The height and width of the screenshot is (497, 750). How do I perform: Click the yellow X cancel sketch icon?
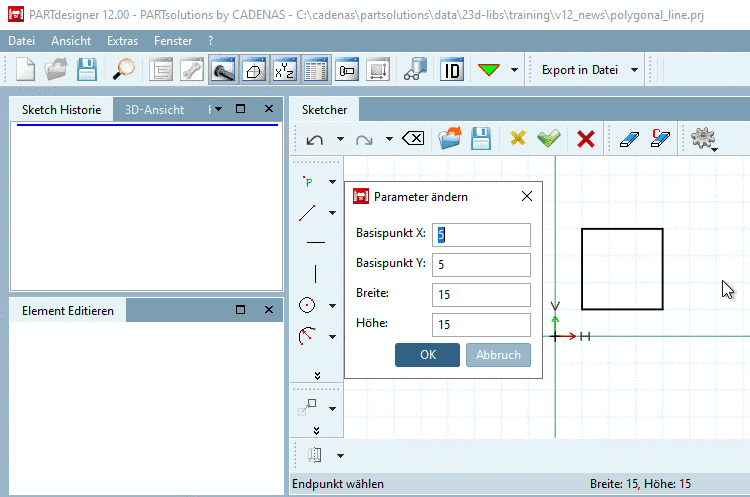coord(518,138)
